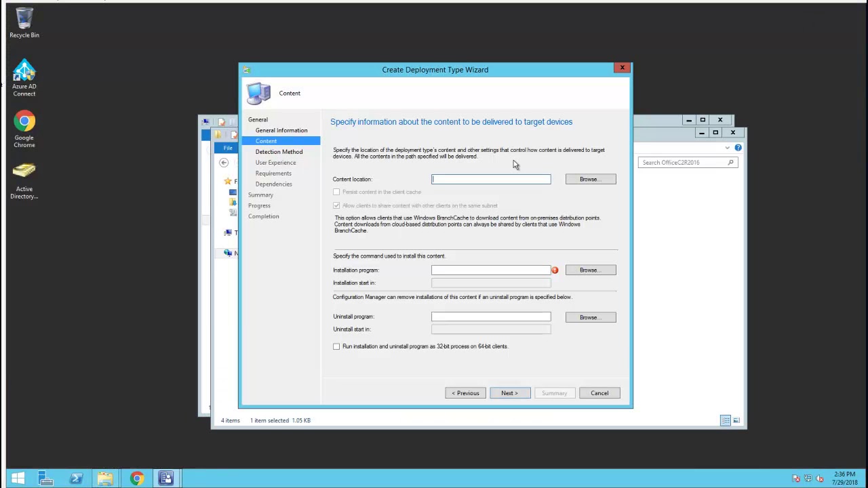The height and width of the screenshot is (488, 868).
Task: Open Azure AD Connect desktop shortcut
Action: (x=24, y=77)
